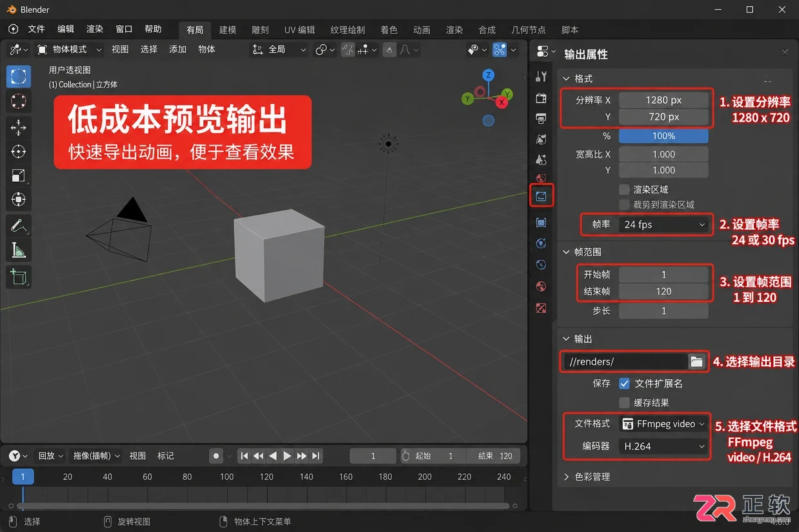Switch to the 着色 workspace tab
This screenshot has width=799, height=532.
click(389, 30)
